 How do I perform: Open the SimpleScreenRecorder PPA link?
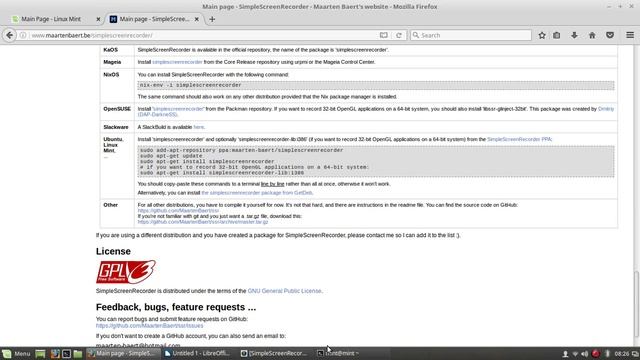coord(519,139)
